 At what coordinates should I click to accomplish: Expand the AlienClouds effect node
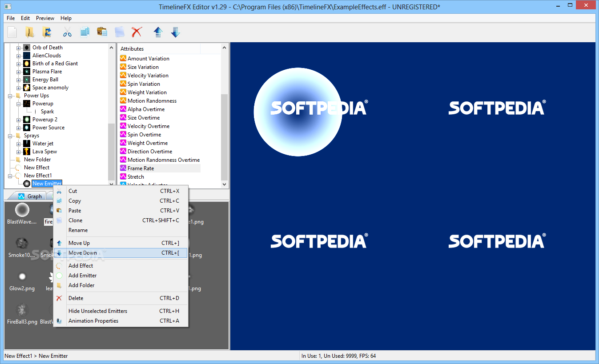click(18, 56)
